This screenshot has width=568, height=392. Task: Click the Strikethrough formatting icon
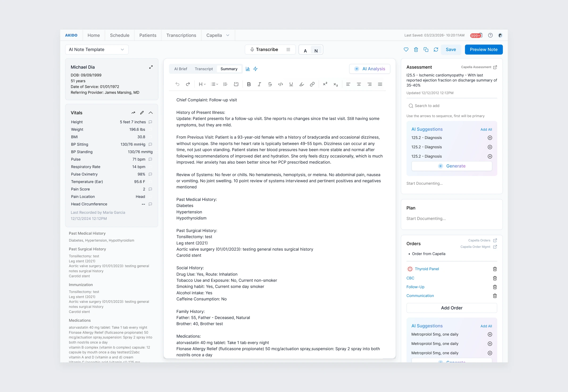click(270, 84)
